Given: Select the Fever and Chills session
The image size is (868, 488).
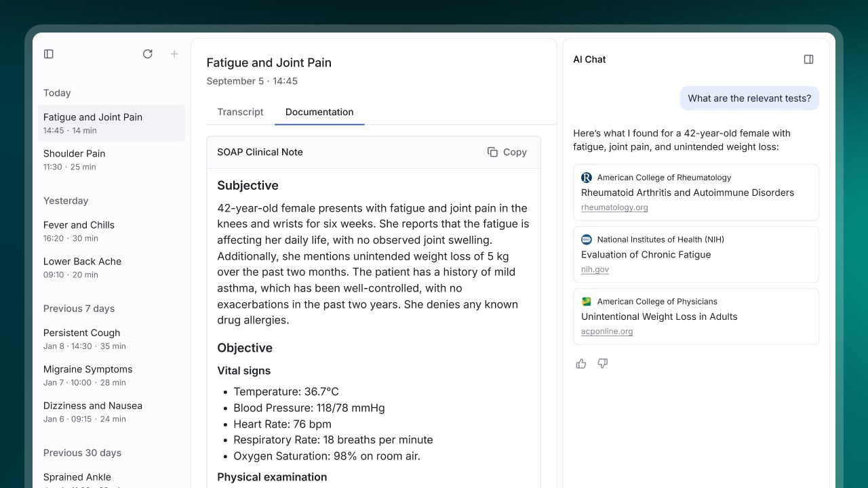Looking at the screenshot, I should click(111, 231).
